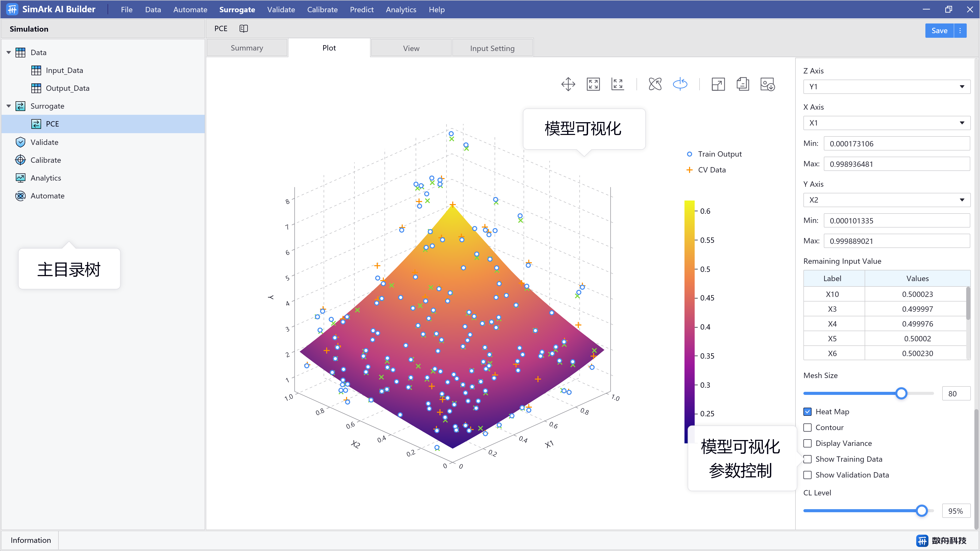
Task: Click the CL Level slider handle
Action: [921, 511]
